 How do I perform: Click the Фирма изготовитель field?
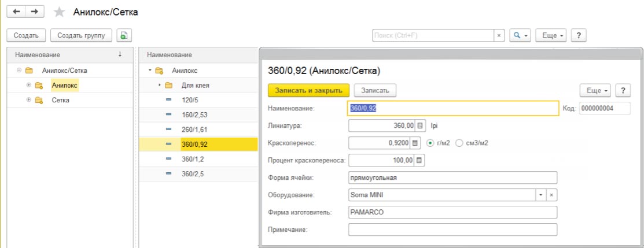coord(452,212)
